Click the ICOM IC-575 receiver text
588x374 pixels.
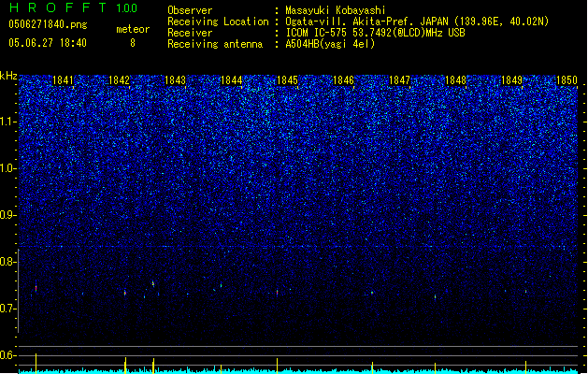point(375,33)
